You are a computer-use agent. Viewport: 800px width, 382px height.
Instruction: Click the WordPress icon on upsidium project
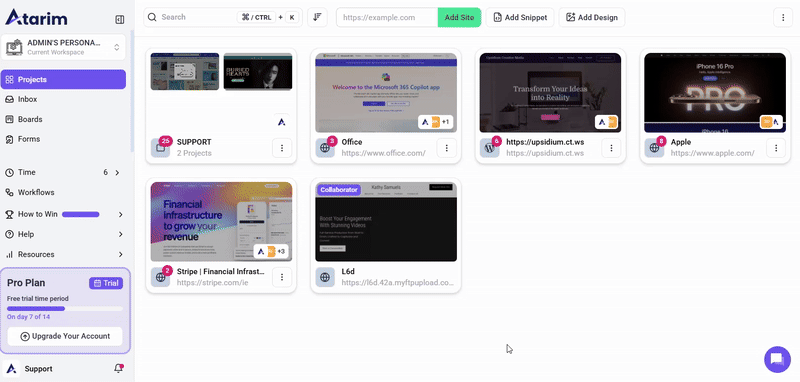(x=490, y=148)
